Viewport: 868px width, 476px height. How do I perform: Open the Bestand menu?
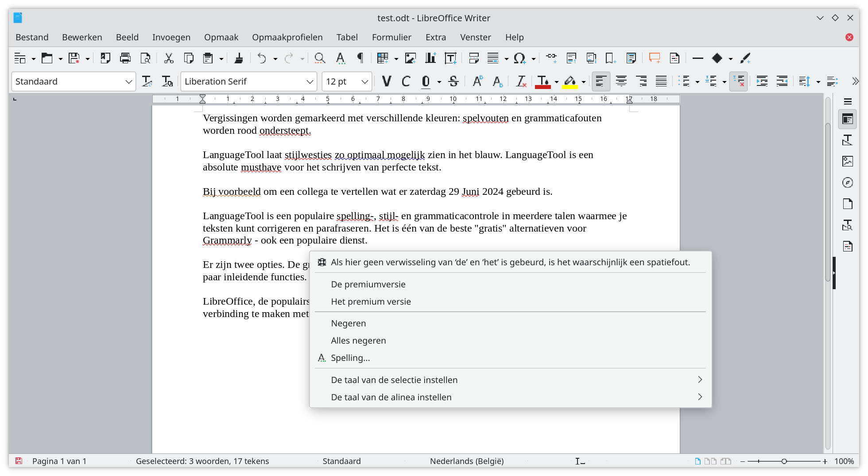coord(32,37)
